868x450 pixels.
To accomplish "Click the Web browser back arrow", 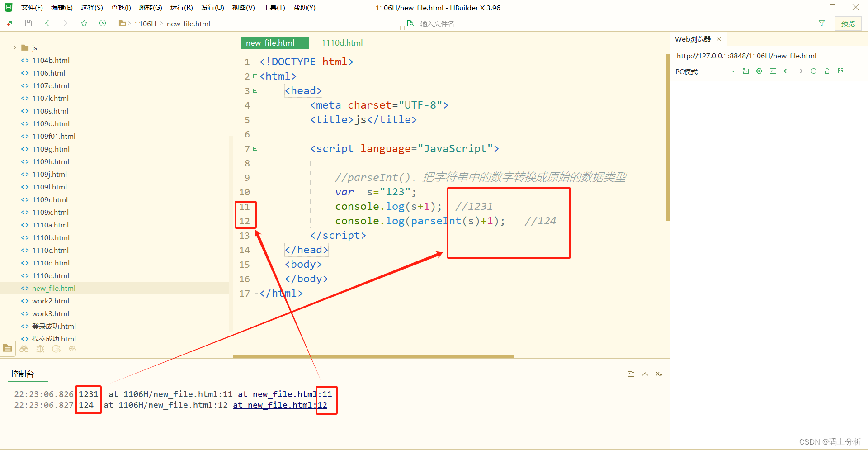I will pos(787,71).
